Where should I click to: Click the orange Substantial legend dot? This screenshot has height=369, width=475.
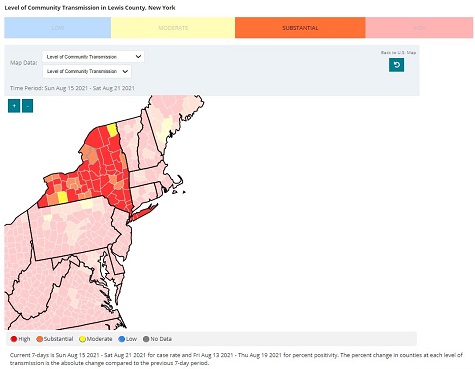[40, 339]
